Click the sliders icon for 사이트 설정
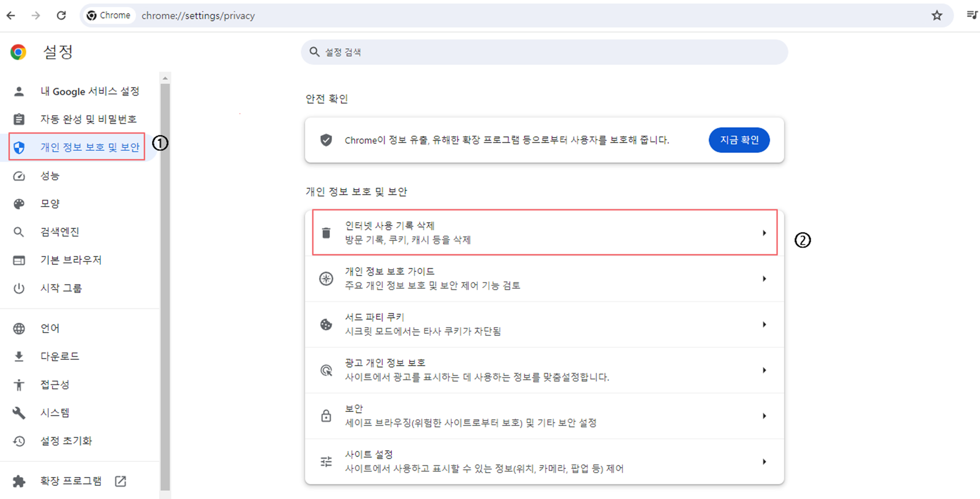The height and width of the screenshot is (499, 980). (326, 461)
